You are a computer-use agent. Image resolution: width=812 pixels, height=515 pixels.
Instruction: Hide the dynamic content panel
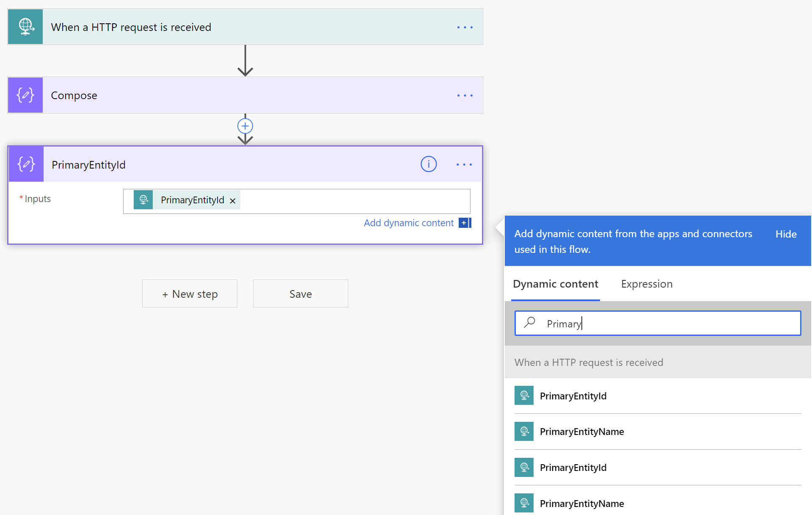[785, 233]
